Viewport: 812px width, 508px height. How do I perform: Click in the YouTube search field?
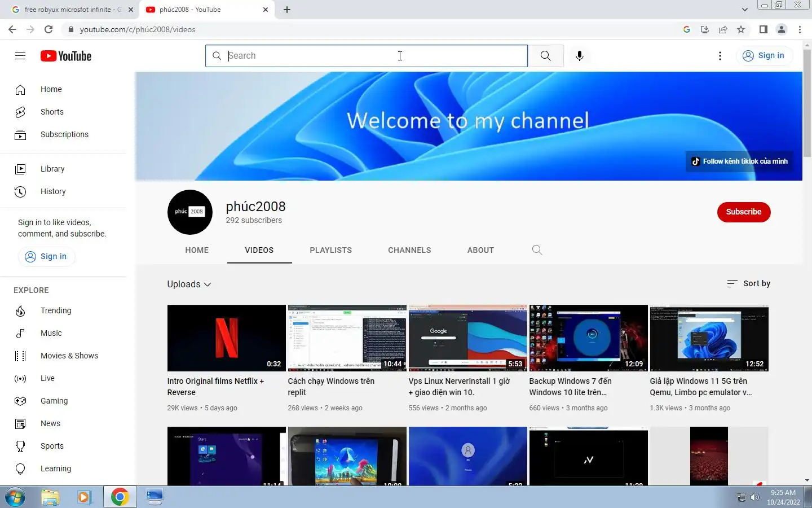pos(367,55)
